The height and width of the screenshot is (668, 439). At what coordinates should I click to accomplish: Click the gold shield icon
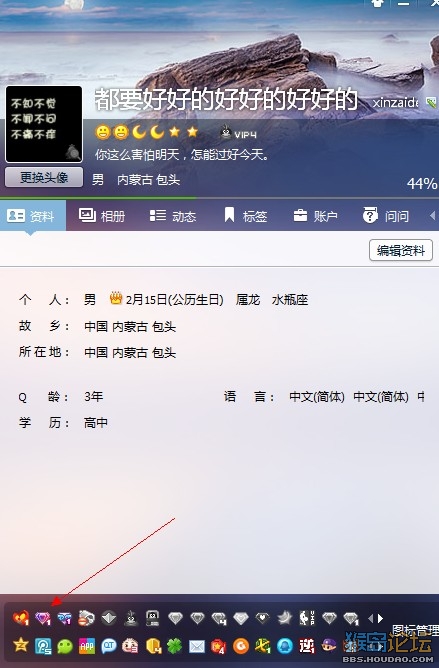point(153,646)
